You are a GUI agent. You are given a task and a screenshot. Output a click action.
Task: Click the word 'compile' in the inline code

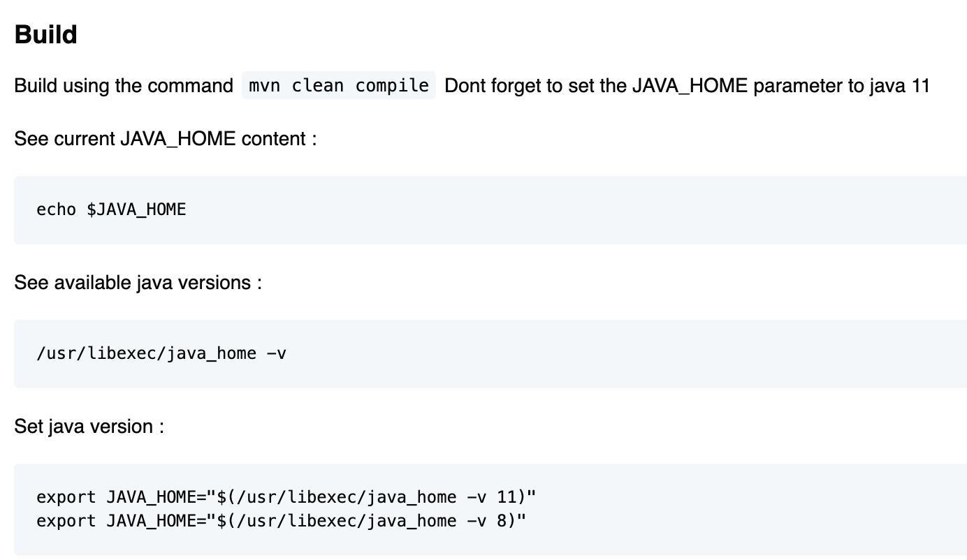[x=392, y=86]
